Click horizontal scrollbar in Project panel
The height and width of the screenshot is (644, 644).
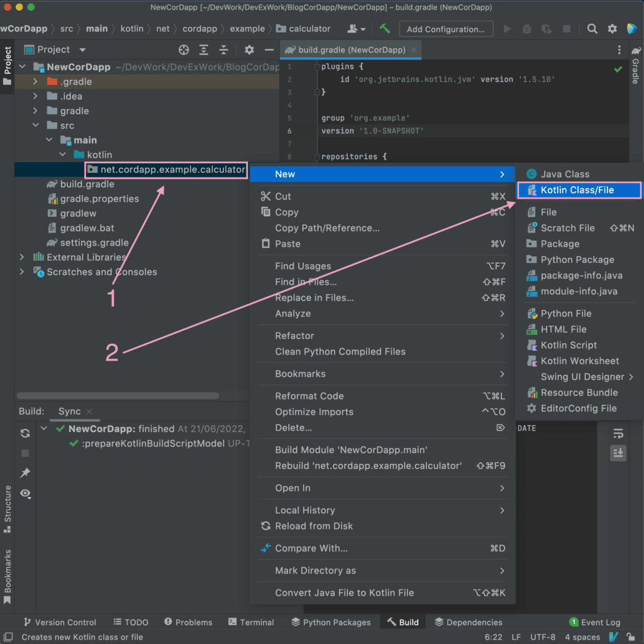coord(118,396)
